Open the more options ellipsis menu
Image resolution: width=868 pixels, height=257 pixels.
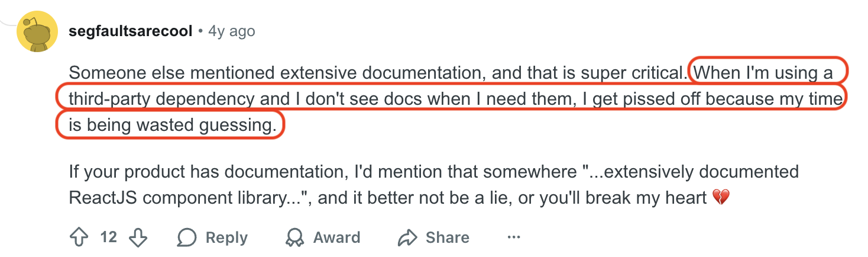click(514, 238)
